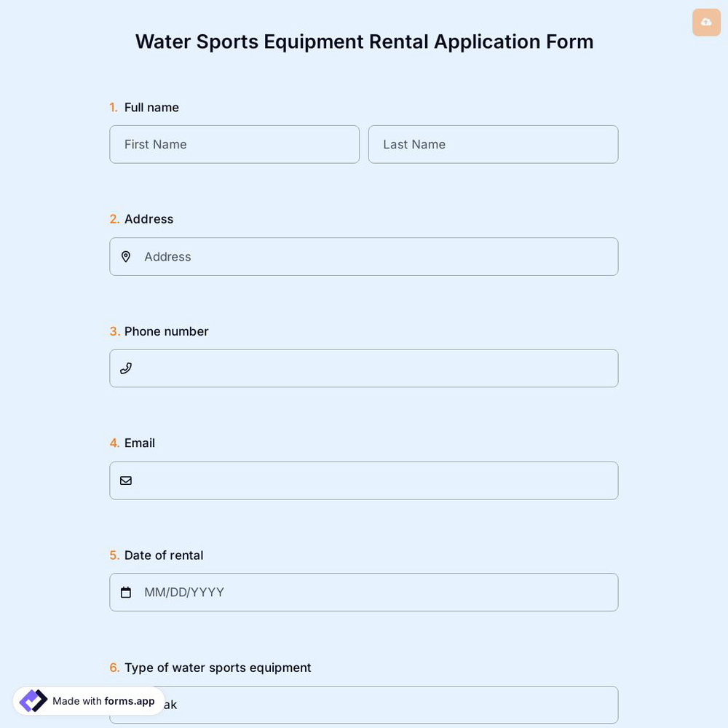Focus the First Name input

[234, 144]
